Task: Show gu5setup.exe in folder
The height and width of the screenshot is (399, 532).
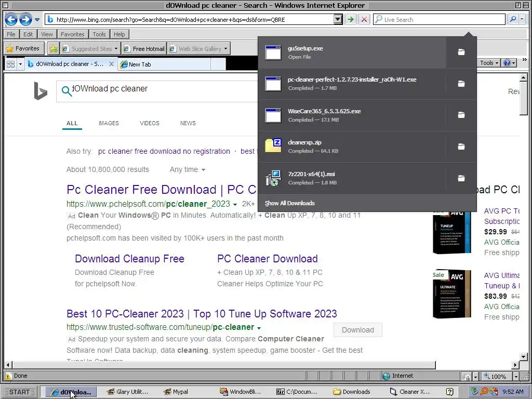Action: click(x=461, y=52)
